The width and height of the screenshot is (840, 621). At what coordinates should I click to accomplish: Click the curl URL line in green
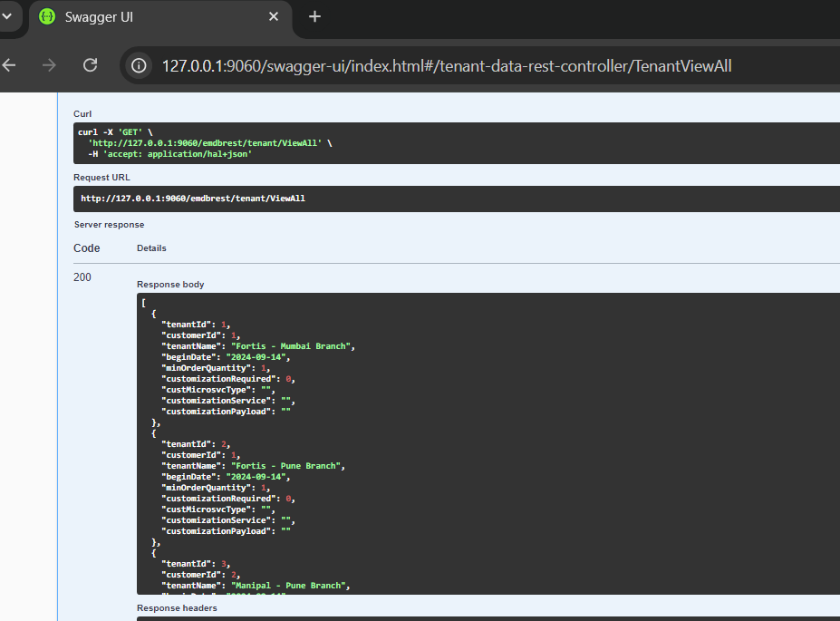[x=205, y=143]
